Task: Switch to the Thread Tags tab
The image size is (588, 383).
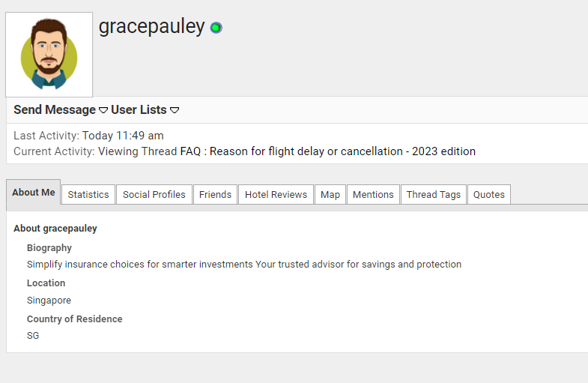Action: pos(434,195)
